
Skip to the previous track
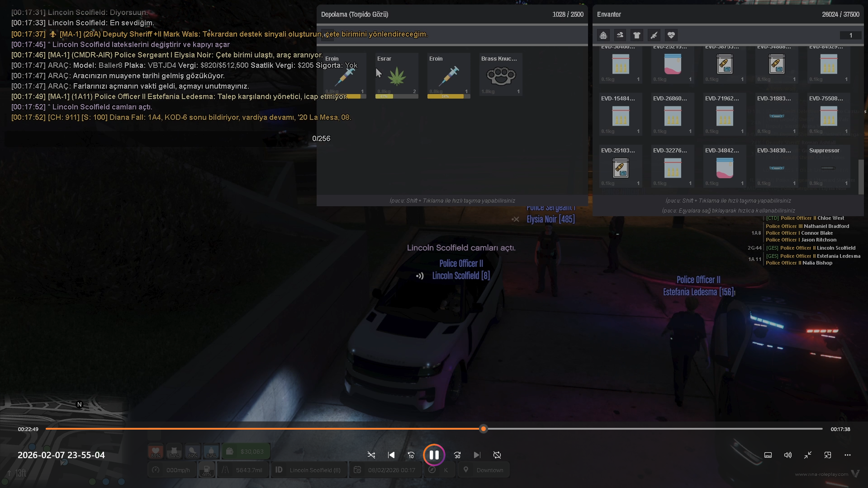[x=391, y=455]
